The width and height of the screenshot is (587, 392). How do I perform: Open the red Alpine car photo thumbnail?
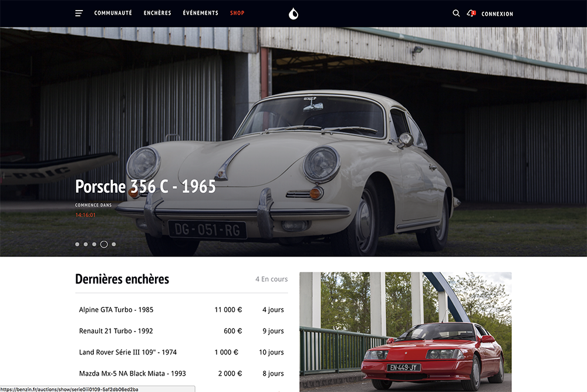(x=406, y=332)
